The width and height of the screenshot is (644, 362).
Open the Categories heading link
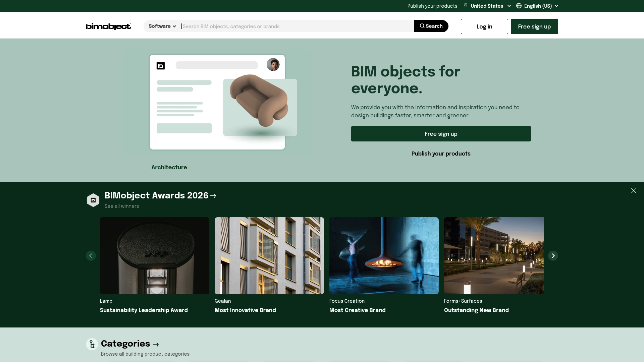point(130,344)
